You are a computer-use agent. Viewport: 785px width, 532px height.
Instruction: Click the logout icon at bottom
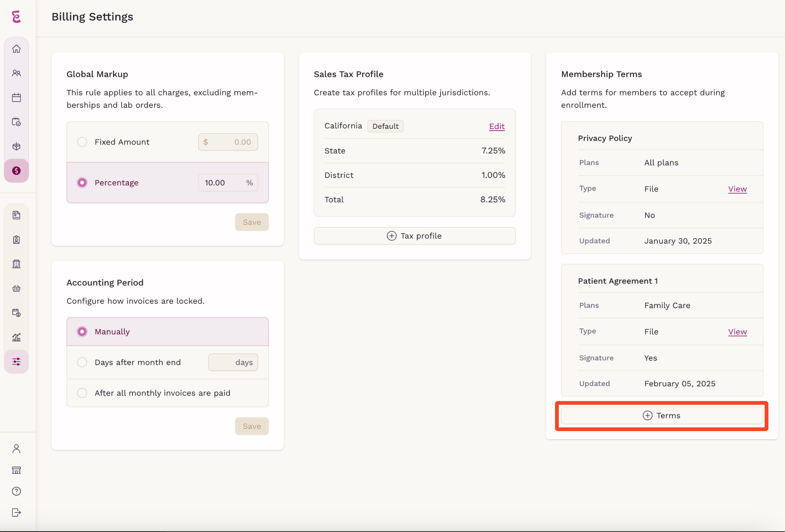tap(17, 513)
